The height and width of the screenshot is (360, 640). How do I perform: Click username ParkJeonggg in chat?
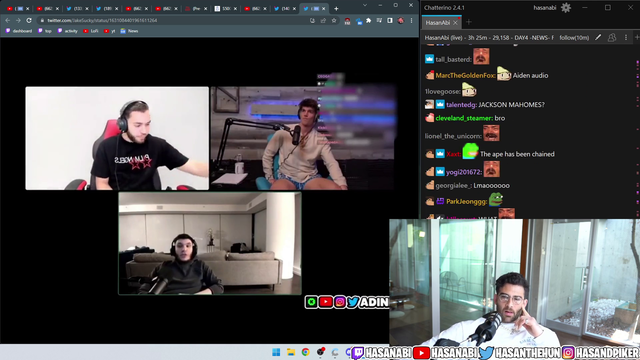(467, 202)
